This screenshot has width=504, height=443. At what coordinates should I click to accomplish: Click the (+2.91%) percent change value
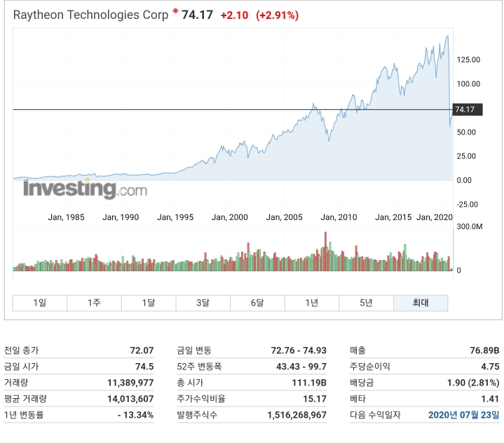(277, 15)
